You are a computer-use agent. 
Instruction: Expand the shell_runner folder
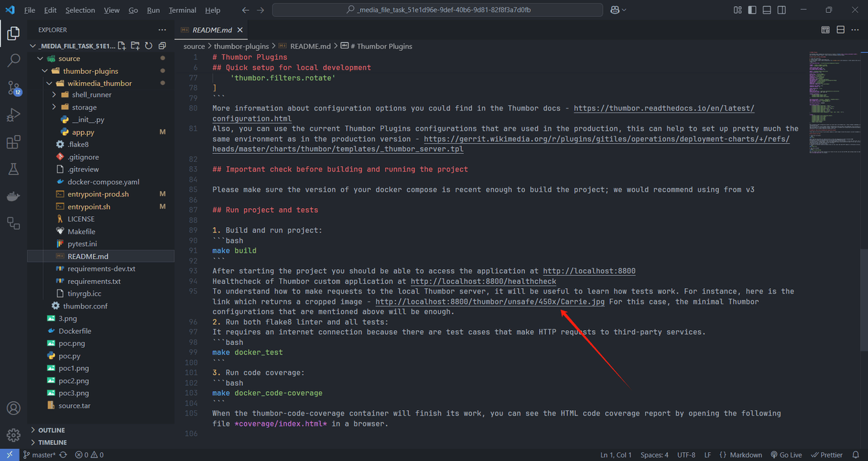[x=81, y=95]
